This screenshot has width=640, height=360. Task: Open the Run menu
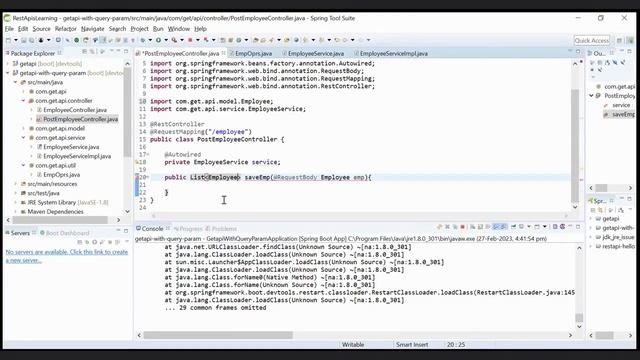point(158,29)
